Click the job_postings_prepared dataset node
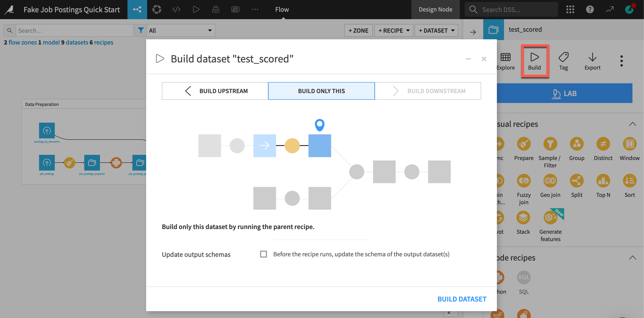 click(92, 163)
